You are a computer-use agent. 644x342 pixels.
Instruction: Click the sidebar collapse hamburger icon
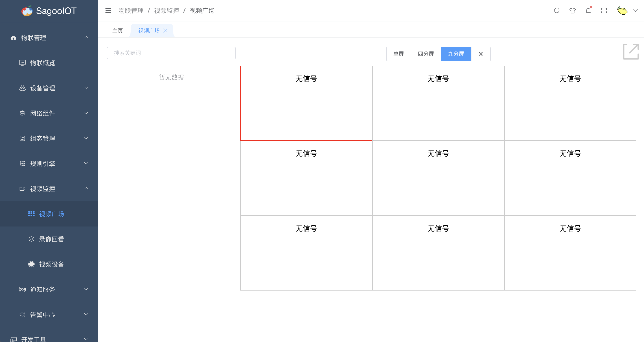point(108,11)
